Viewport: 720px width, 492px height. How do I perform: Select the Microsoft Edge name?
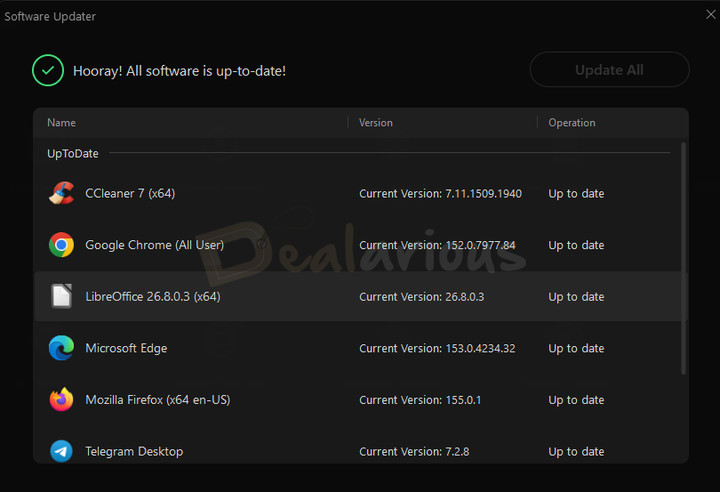pyautogui.click(x=126, y=348)
